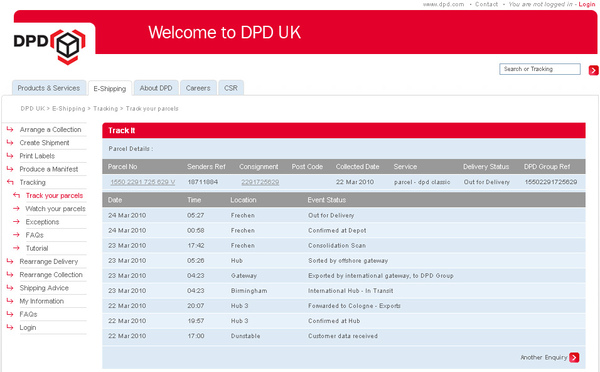Click the DPD Group Ref value 15502291725629
The width and height of the screenshot is (600, 372).
[x=551, y=182]
